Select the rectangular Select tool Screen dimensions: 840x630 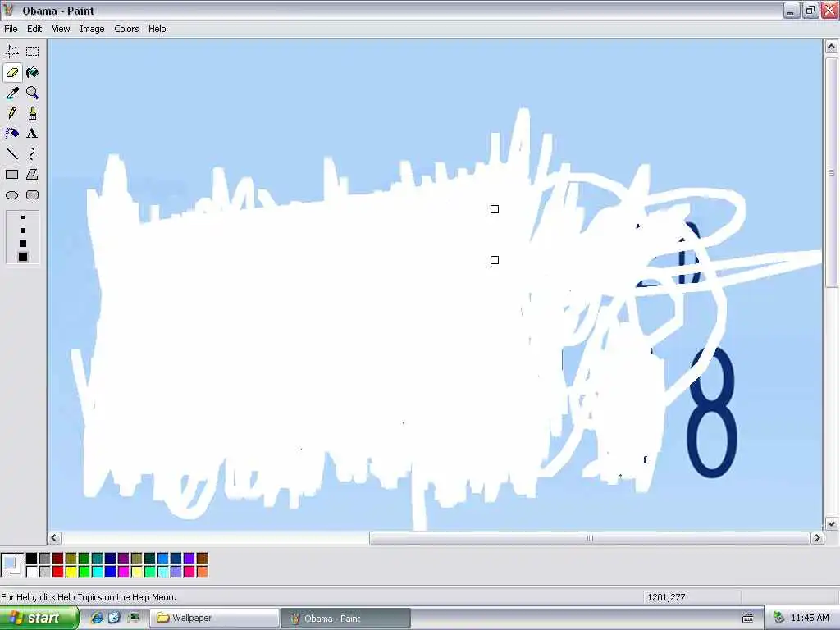pos(33,52)
